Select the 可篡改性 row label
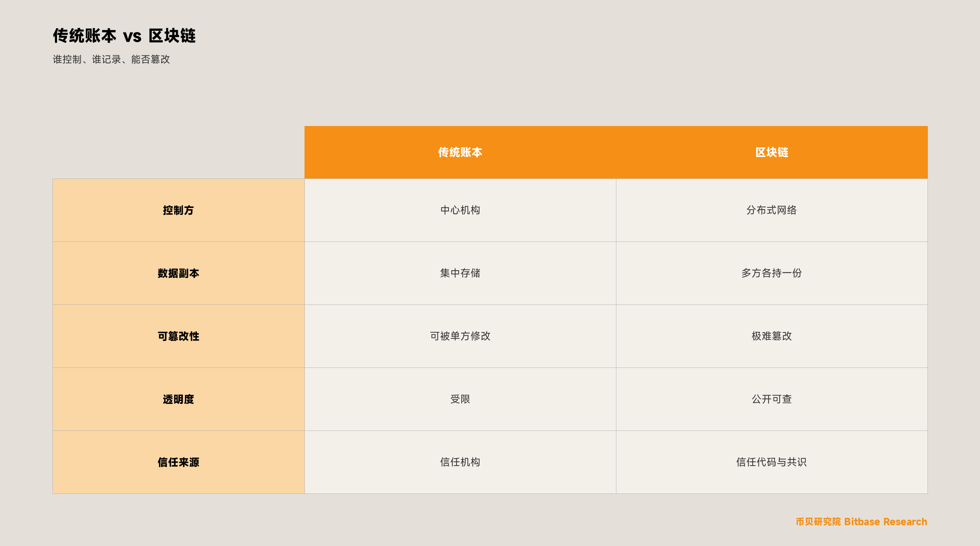This screenshot has width=980, height=546. click(178, 336)
